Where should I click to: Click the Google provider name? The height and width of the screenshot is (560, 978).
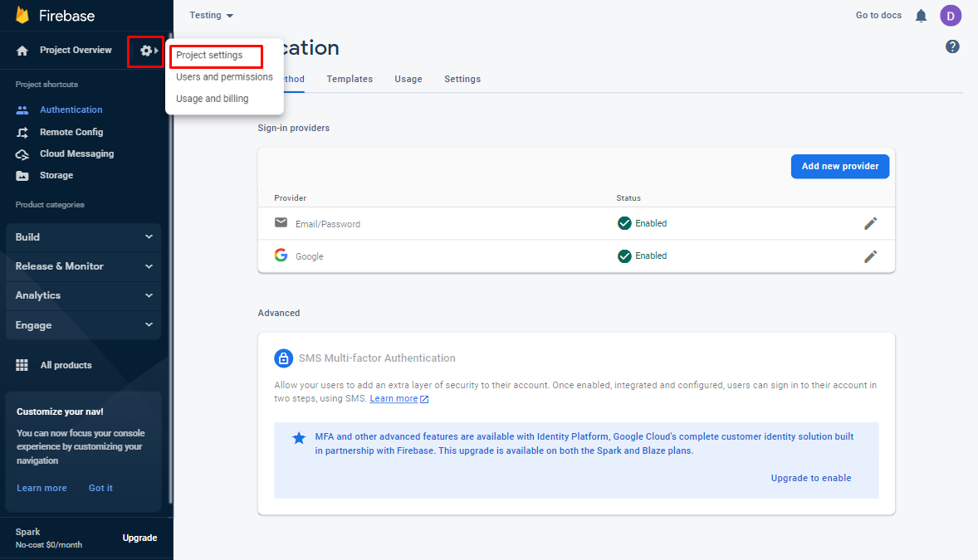point(310,256)
